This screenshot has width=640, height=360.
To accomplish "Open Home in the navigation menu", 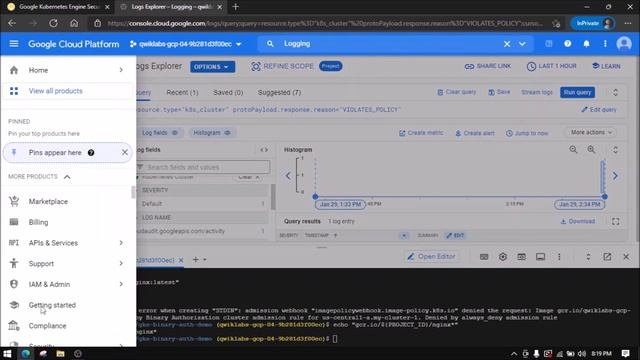I will click(x=38, y=70).
